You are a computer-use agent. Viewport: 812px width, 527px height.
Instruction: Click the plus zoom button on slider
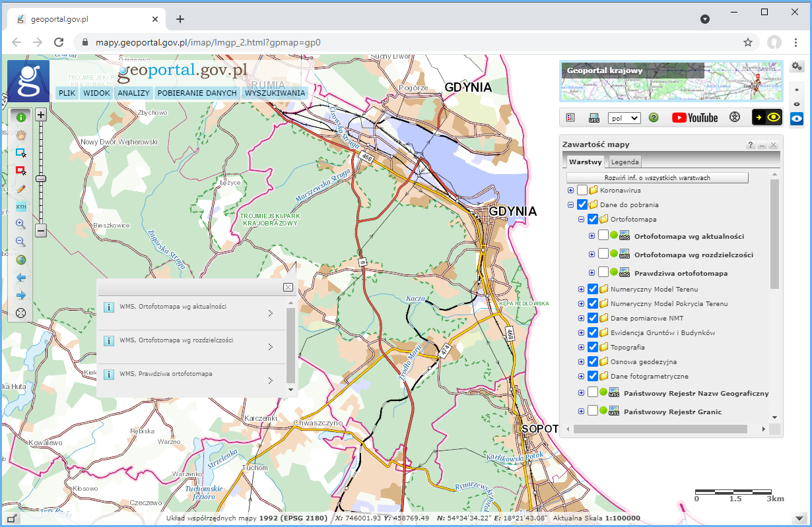(x=40, y=115)
